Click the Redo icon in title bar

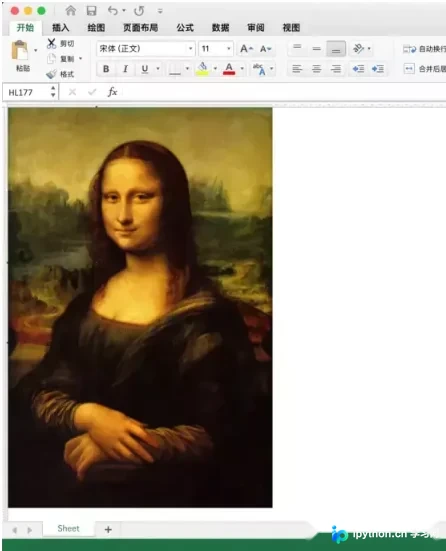(x=139, y=11)
